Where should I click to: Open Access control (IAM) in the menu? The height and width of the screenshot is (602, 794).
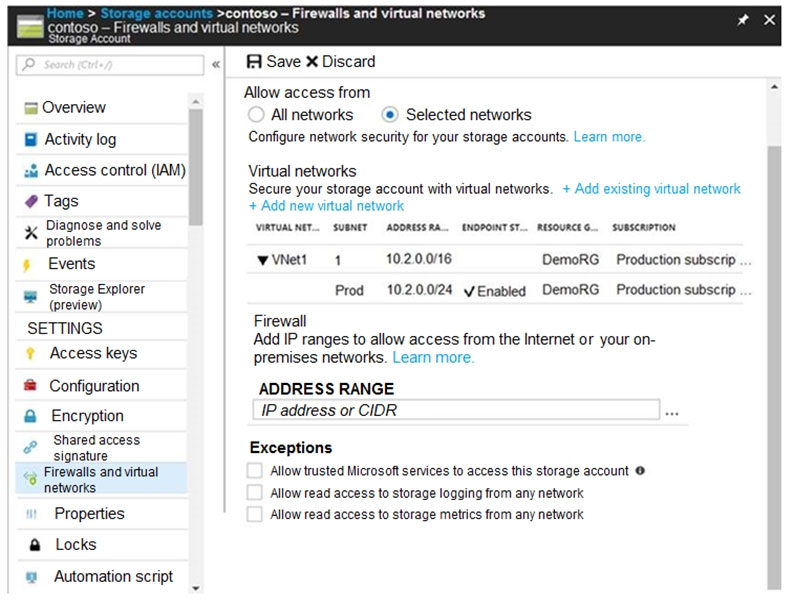coord(114,170)
